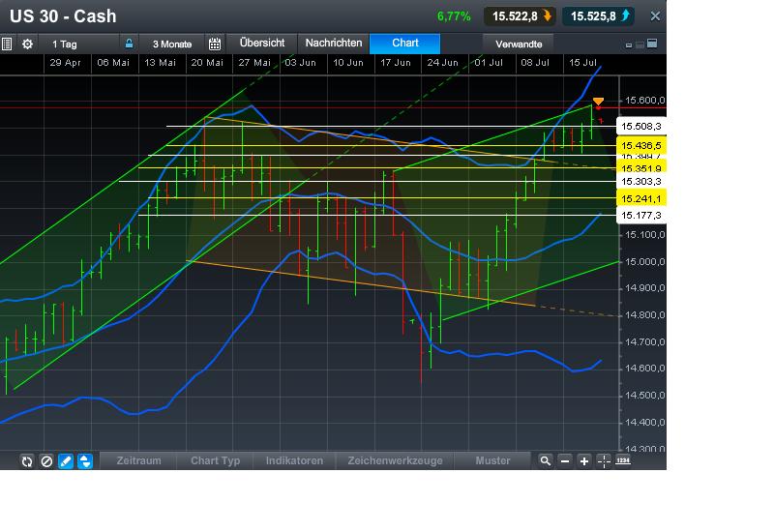Open chart settings gear icon
Screen dimensions: 774x532
tap(27, 44)
